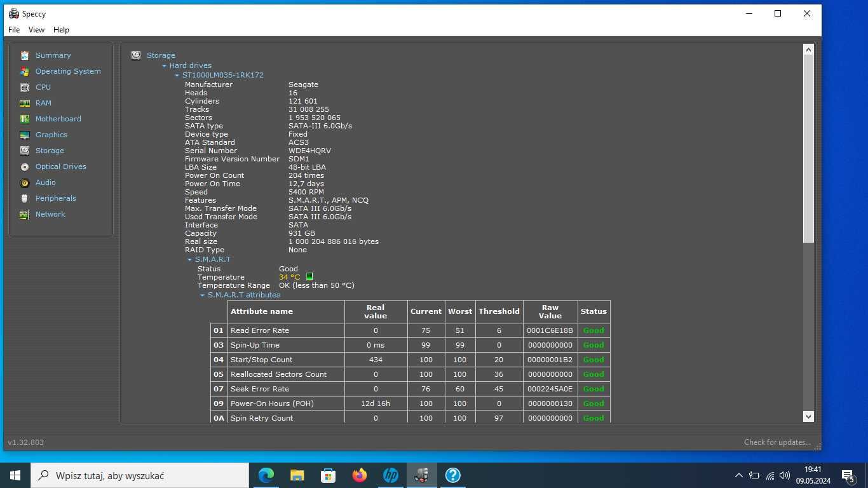Click the Threshold column header
This screenshot has height=488, width=868.
pos(499,311)
